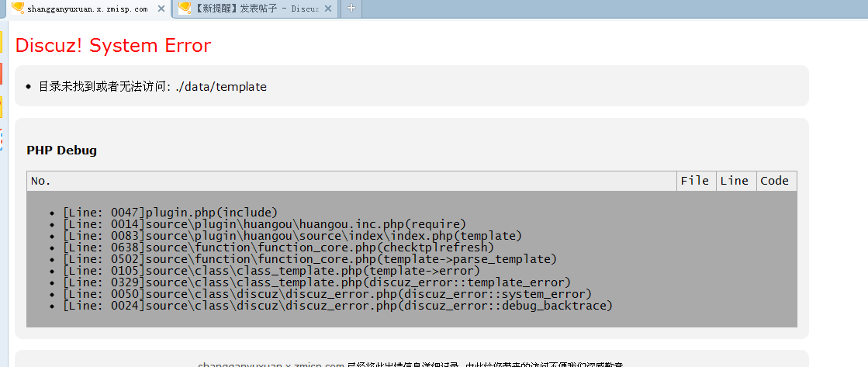Click the plugin.php(include) trace line
Screen dimensions: 868x367
coord(170,212)
